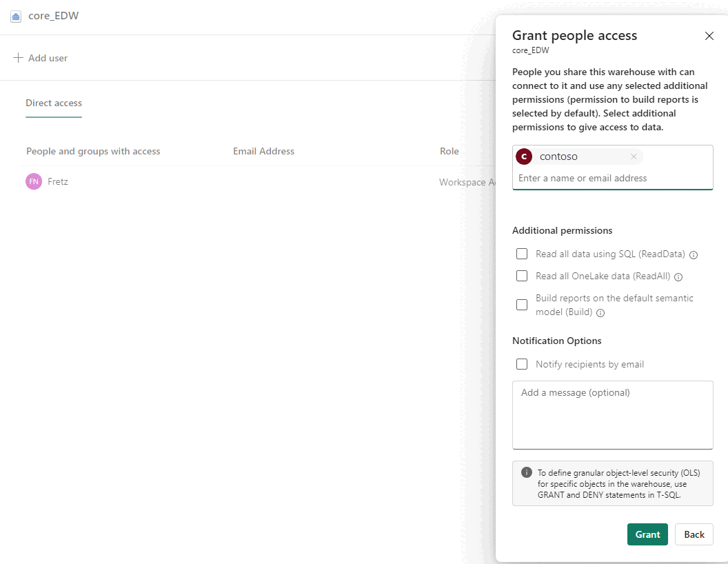The height and width of the screenshot is (564, 728).
Task: Click Add user in the toolbar
Action: tap(48, 58)
